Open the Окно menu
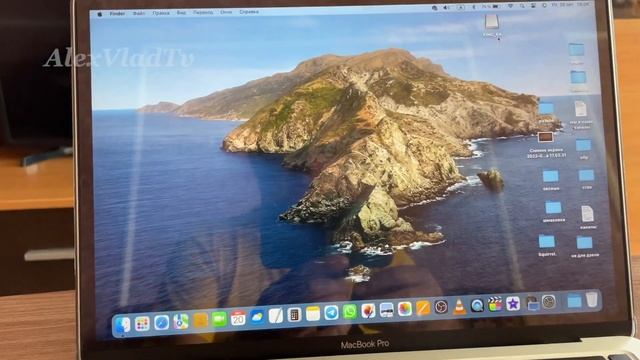Image resolution: width=640 pixels, height=360 pixels. pyautogui.click(x=226, y=12)
